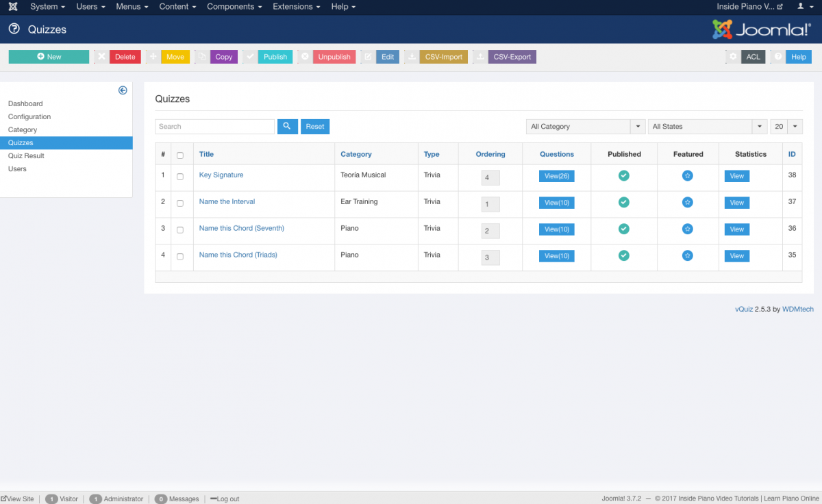
Task: Open the Extensions menu
Action: [x=296, y=7]
